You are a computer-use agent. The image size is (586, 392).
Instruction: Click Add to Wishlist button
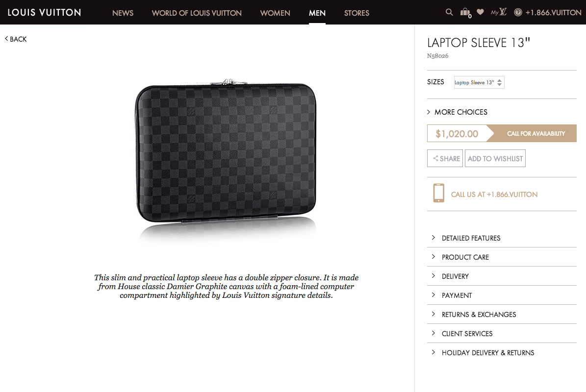pos(495,158)
